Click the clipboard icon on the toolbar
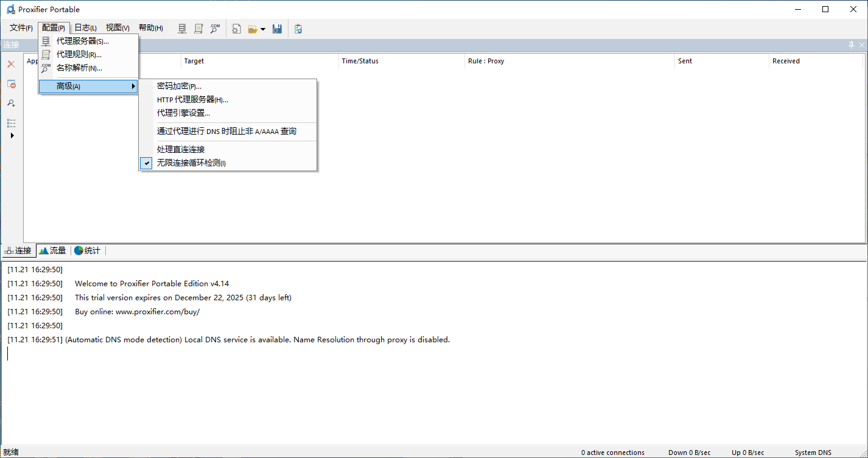The width and height of the screenshot is (868, 458). tap(298, 29)
